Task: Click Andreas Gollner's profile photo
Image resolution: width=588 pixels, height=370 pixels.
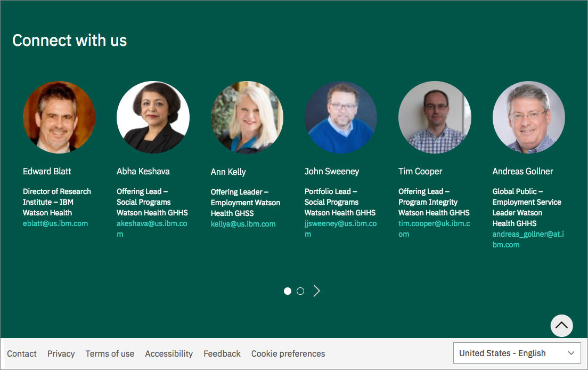Action: 529,117
